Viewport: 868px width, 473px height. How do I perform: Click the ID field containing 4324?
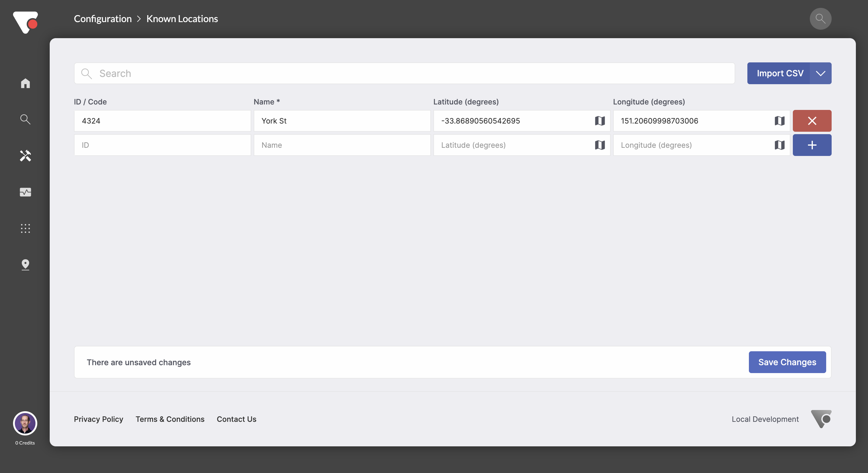(162, 121)
